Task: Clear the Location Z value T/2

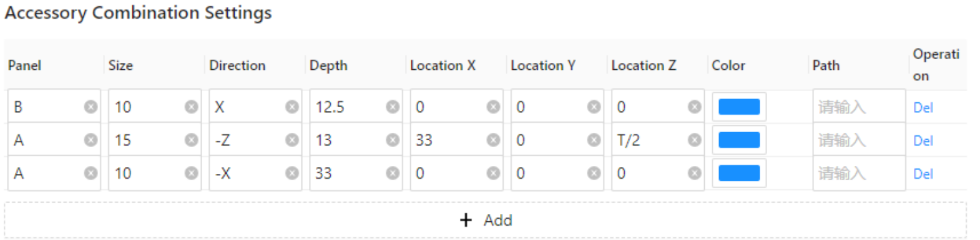Action: click(x=694, y=140)
